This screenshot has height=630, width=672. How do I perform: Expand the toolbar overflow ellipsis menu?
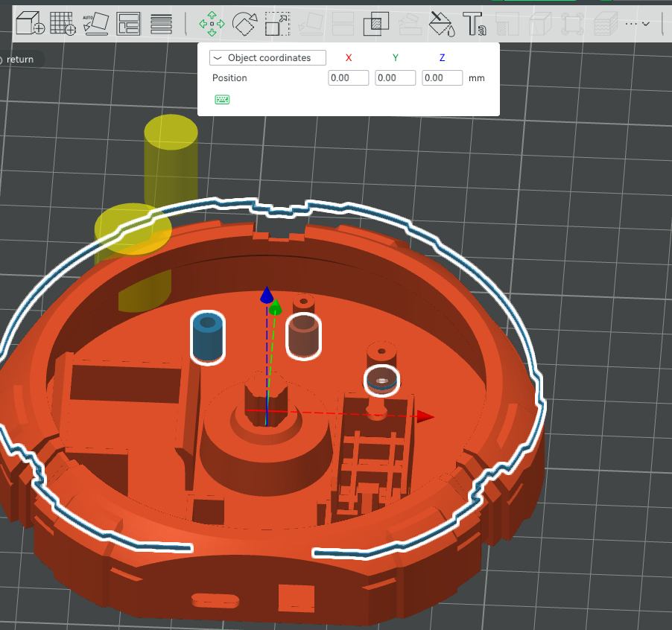pyautogui.click(x=637, y=23)
